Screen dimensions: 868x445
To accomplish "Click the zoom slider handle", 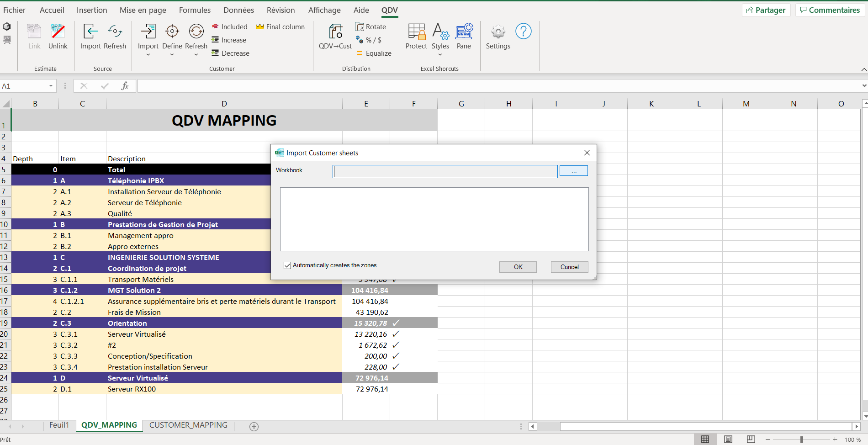I will click(802, 440).
